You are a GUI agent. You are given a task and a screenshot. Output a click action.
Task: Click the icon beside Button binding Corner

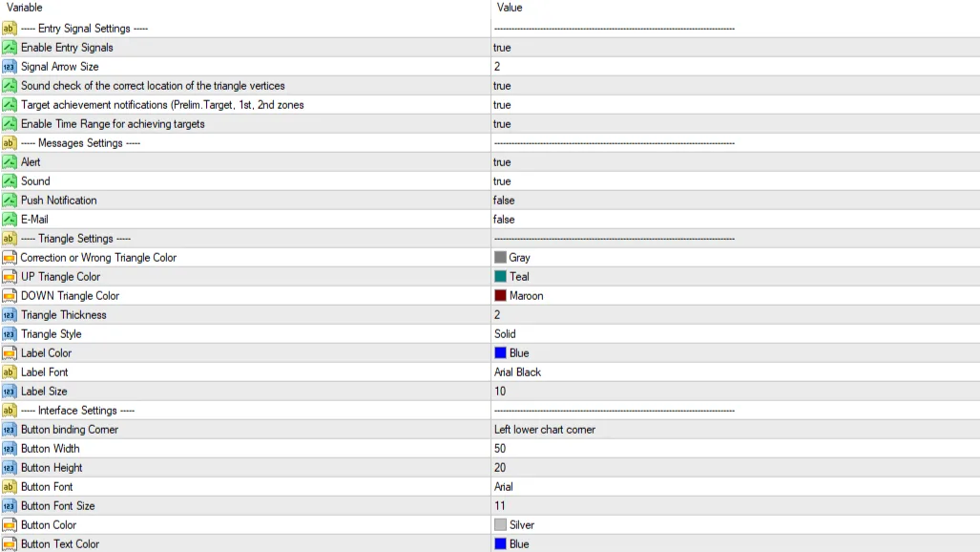click(x=10, y=430)
